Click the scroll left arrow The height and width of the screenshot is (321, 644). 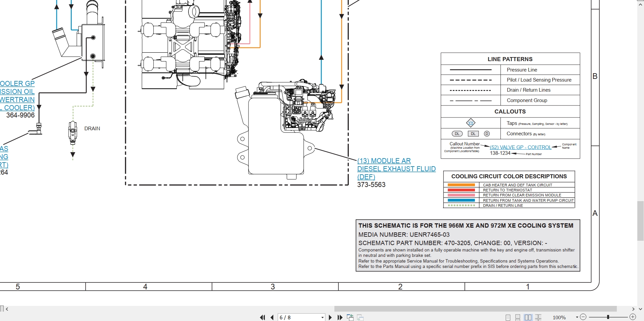pos(7,309)
